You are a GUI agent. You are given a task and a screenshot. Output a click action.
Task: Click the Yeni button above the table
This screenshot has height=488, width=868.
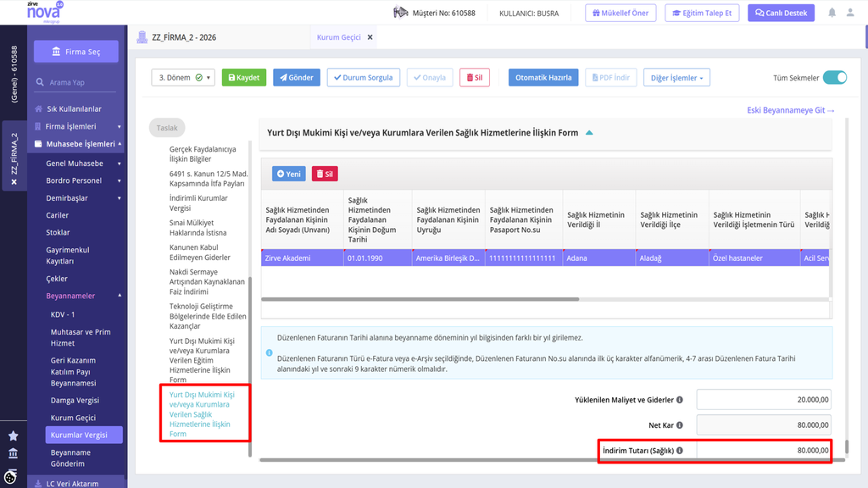tap(289, 174)
